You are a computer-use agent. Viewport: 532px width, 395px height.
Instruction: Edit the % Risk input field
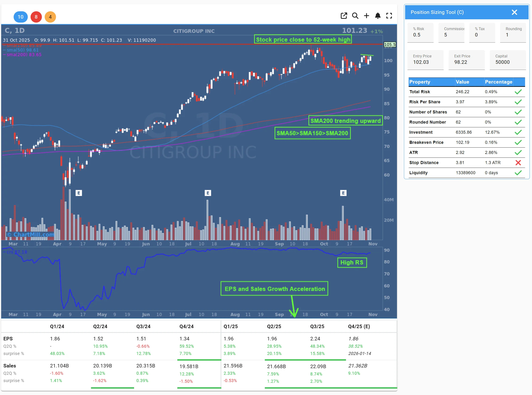pos(420,35)
